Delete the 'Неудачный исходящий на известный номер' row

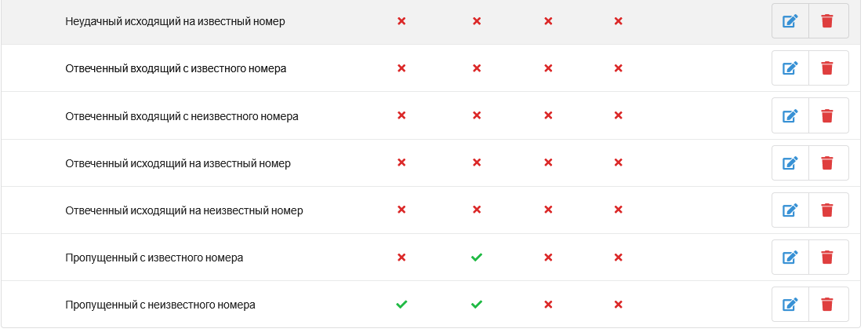point(827,21)
